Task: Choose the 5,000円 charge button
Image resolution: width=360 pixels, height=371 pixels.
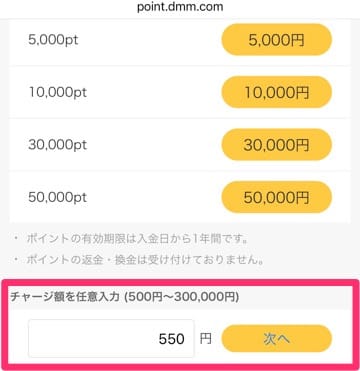Action: tap(277, 40)
